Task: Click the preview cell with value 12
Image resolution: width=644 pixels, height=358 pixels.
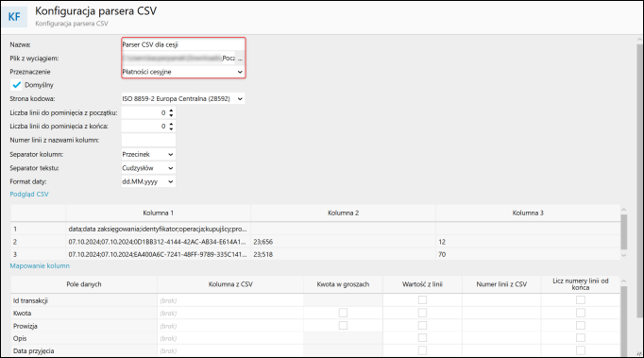Action: (x=528, y=242)
